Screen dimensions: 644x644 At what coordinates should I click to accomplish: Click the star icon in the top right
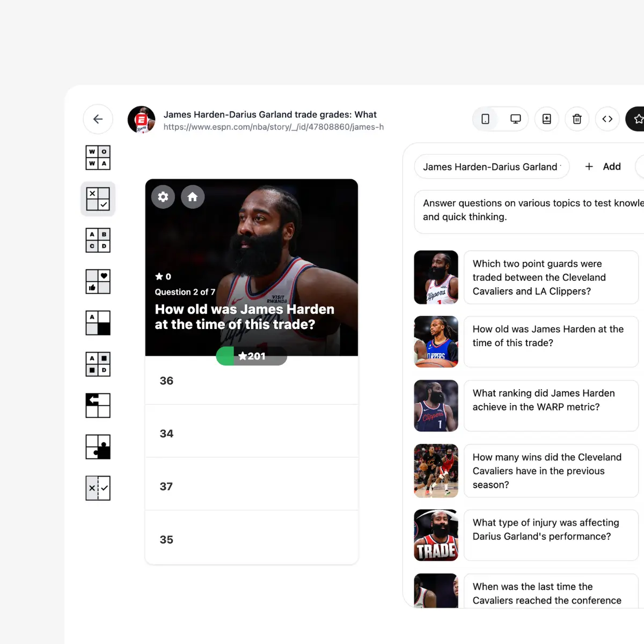click(x=638, y=119)
